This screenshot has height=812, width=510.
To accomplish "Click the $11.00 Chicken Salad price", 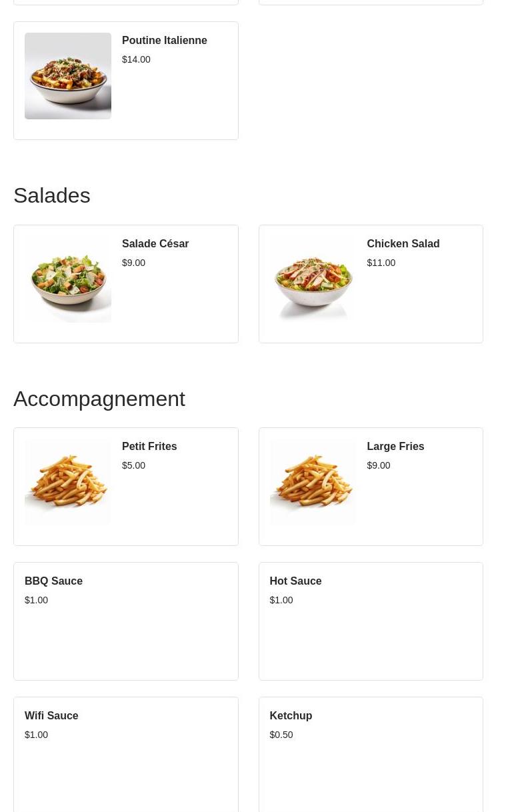I will pos(381,263).
